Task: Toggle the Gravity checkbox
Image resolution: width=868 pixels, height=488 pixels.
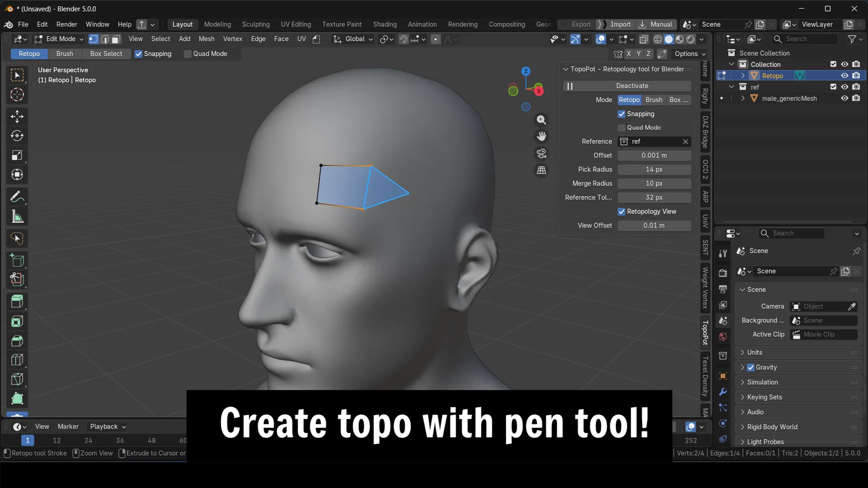Action: click(751, 367)
